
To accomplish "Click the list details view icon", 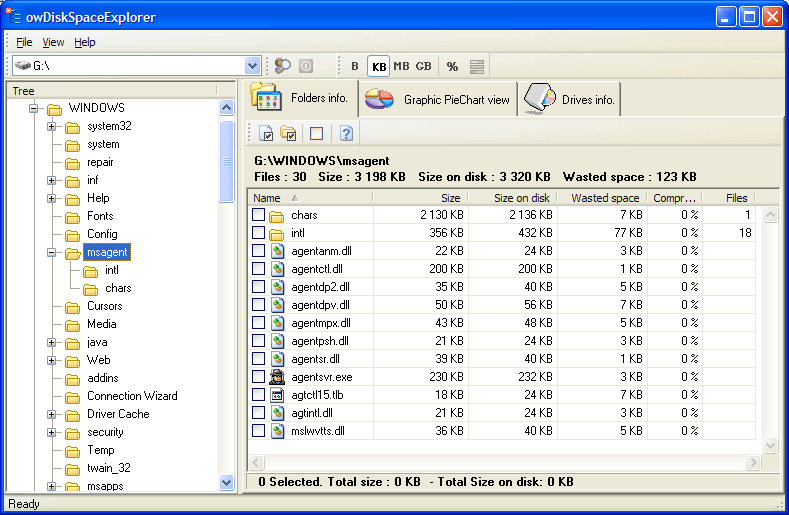I will pos(477,66).
